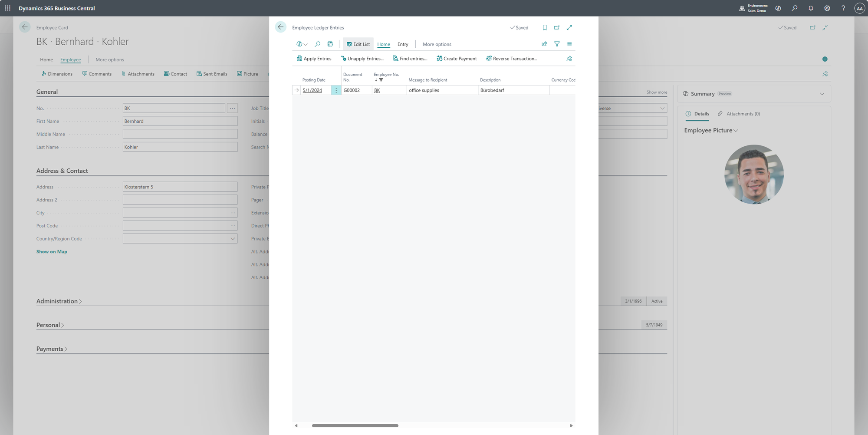Click the list view layout icon
Screen dimensions: 868x435
pos(569,44)
